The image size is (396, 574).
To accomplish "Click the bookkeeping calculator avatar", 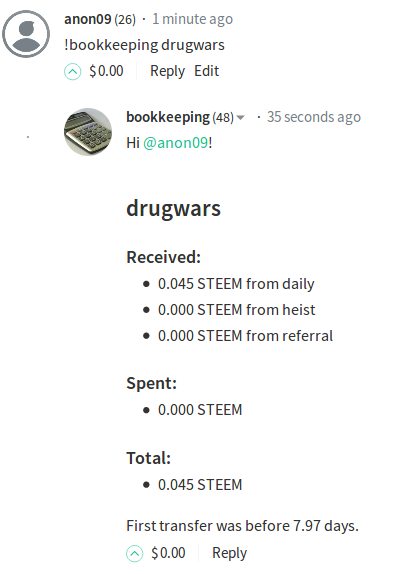I will (x=88, y=132).
